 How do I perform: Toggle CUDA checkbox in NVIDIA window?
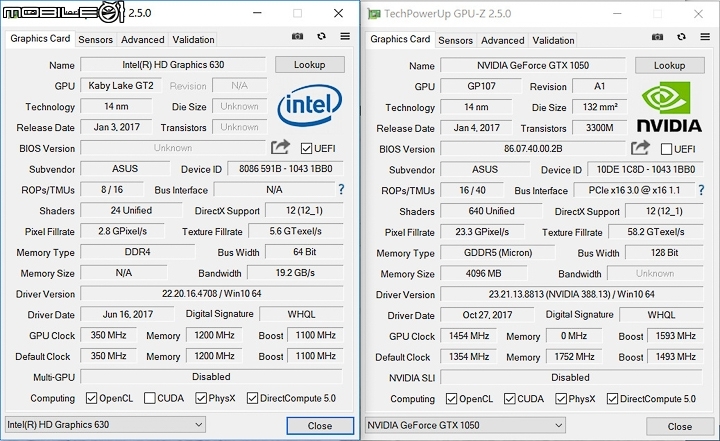tap(510, 399)
